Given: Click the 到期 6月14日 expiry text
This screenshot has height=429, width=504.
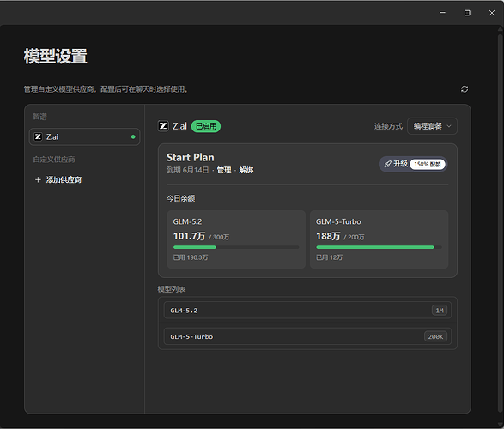Looking at the screenshot, I should (x=188, y=170).
